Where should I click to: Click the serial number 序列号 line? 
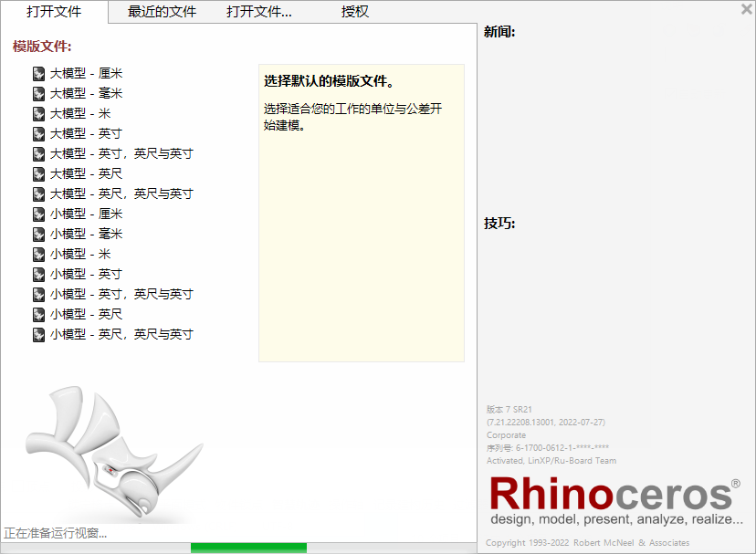tap(548, 448)
